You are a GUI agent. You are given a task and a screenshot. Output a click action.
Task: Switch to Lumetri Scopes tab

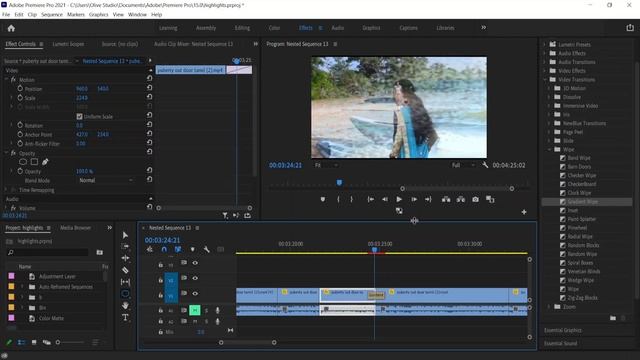(x=68, y=44)
